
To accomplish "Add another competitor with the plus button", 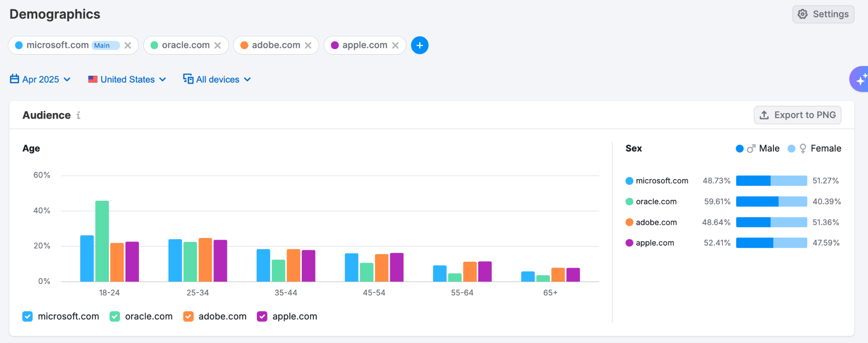I will tap(420, 45).
